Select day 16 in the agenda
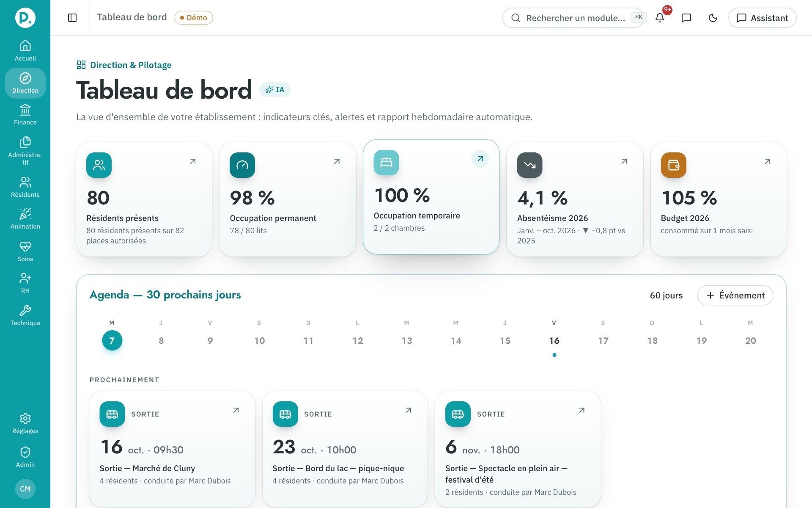The height and width of the screenshot is (508, 812). pos(554,340)
